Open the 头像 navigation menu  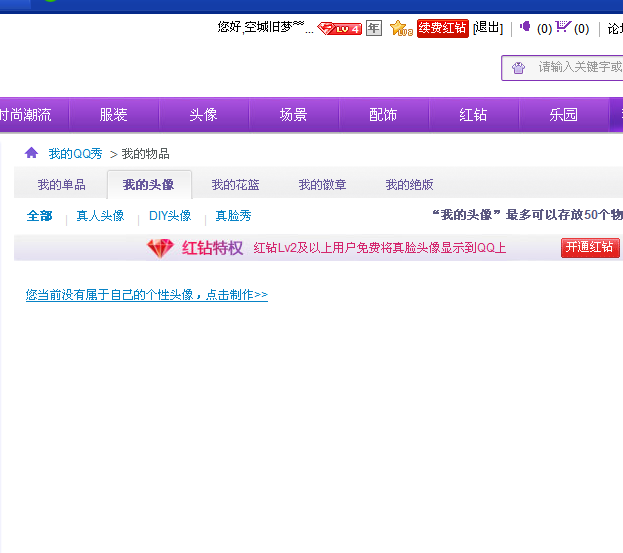coord(203,115)
